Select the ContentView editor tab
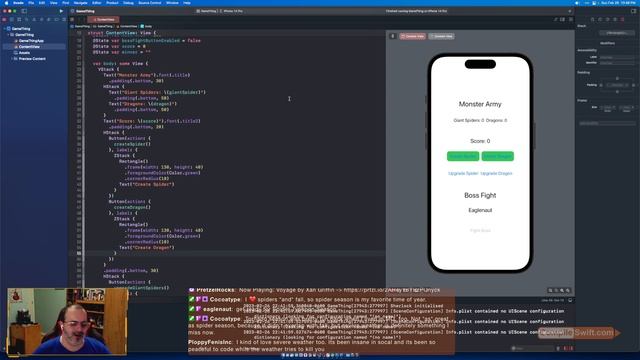This screenshot has height=360, width=640. point(103,19)
